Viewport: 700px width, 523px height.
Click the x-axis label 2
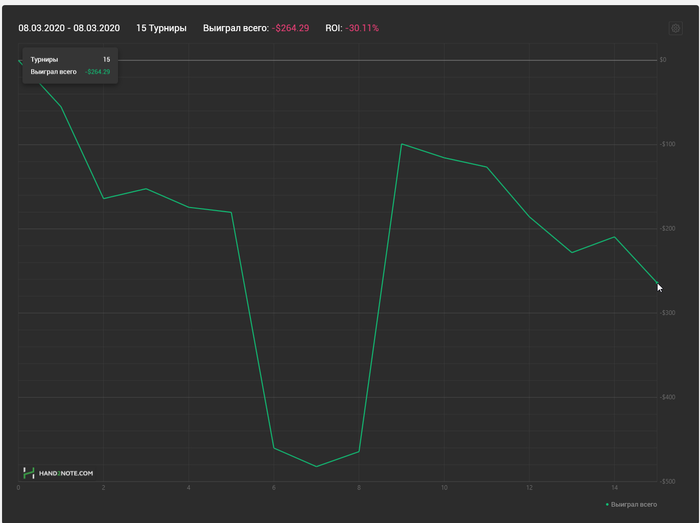104,488
